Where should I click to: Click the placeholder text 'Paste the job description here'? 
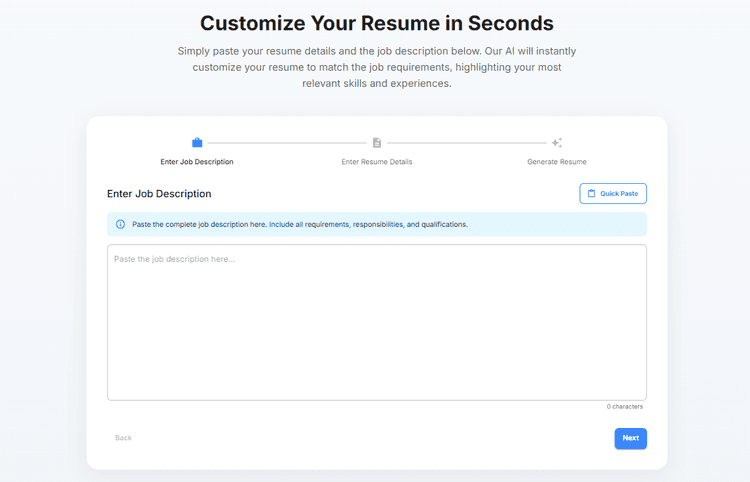[174, 259]
